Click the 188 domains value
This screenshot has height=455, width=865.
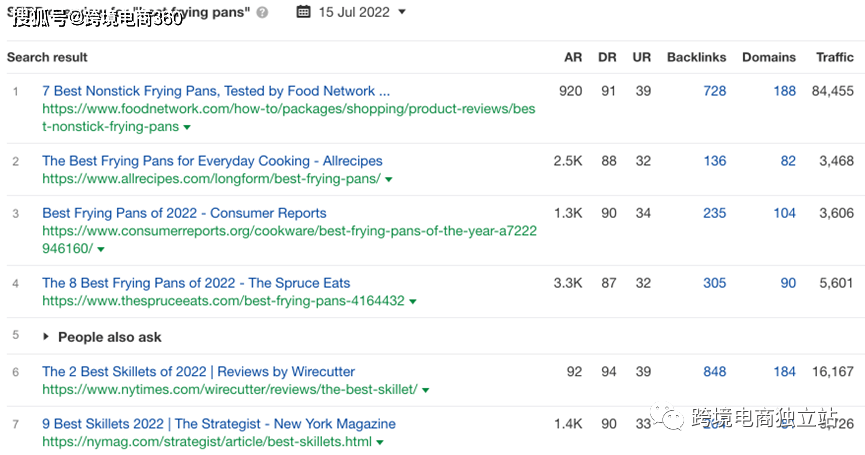tap(784, 91)
